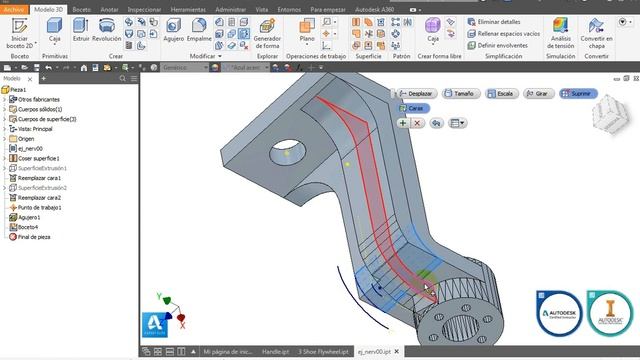
Task: Select the Girar mode
Action: point(538,94)
